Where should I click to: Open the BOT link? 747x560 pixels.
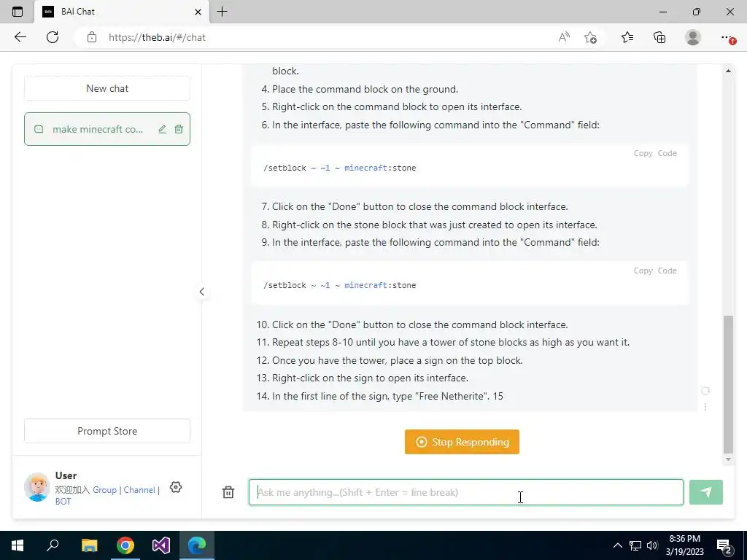(63, 502)
